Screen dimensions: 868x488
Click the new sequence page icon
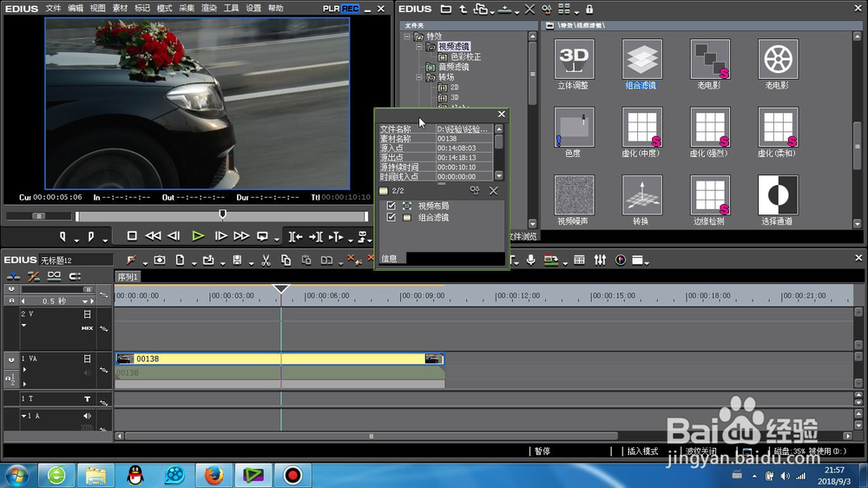[180, 260]
